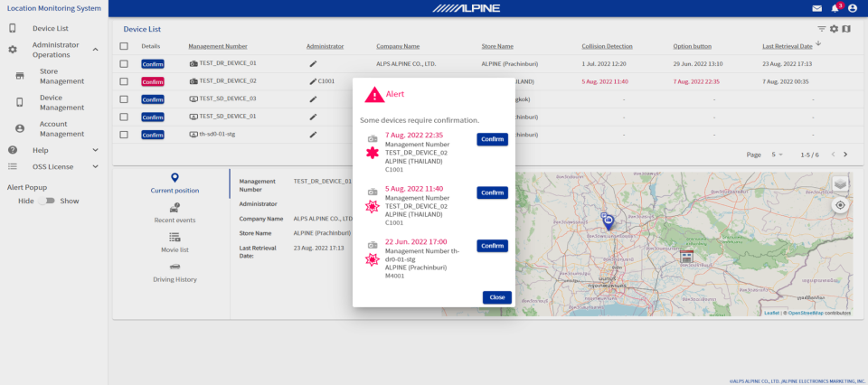868x385 pixels.
Task: Switch to map view icon
Action: pyautogui.click(x=846, y=29)
